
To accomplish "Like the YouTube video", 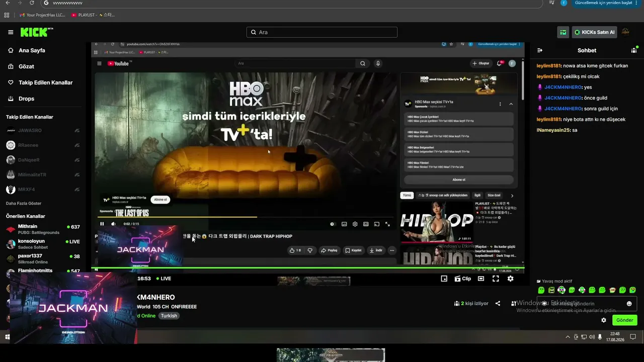I will pyautogui.click(x=295, y=250).
